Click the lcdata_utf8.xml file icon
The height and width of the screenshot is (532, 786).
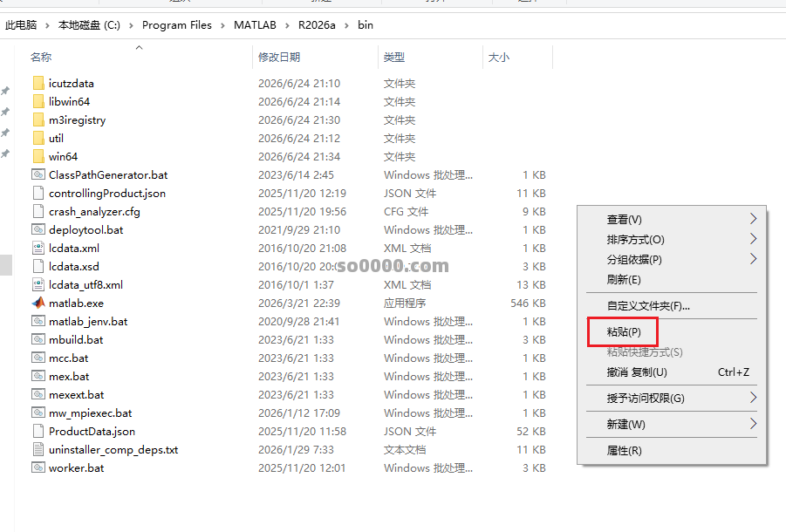pyautogui.click(x=38, y=284)
